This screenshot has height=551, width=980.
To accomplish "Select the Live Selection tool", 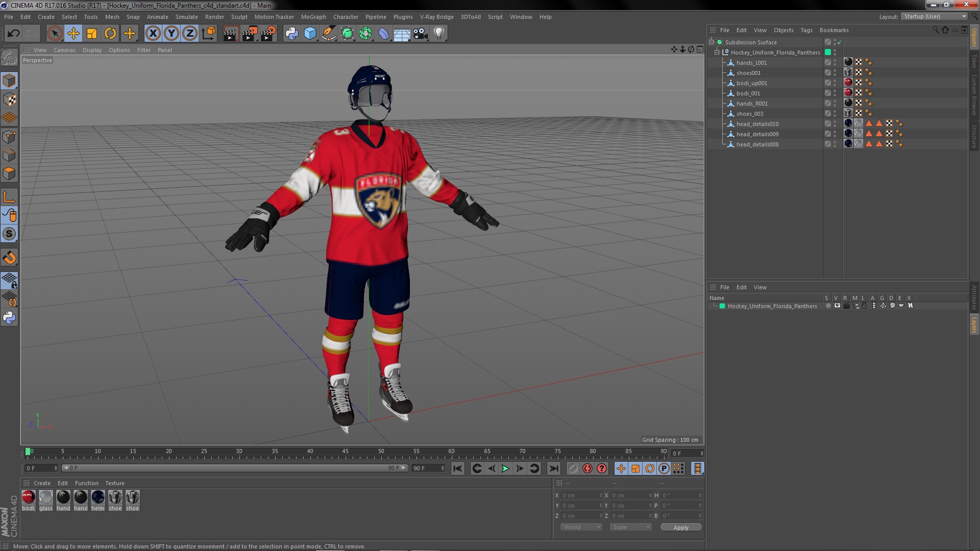I will coord(55,34).
